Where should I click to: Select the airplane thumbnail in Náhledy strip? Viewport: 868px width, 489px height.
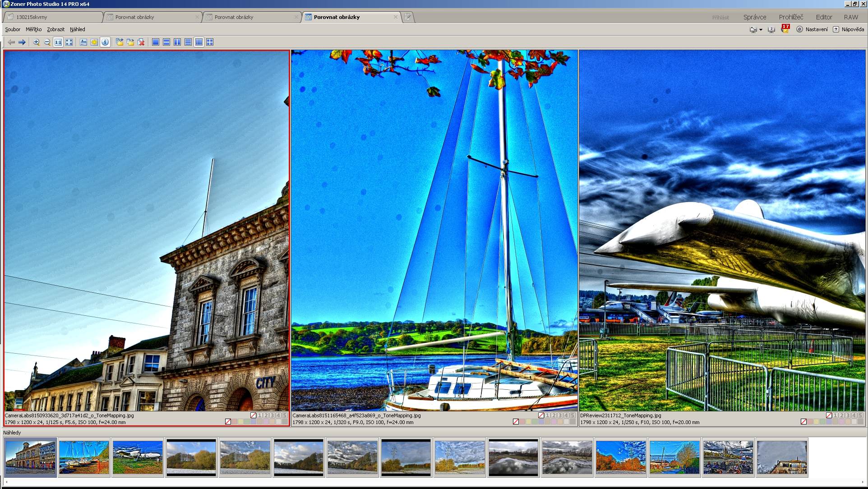(138, 457)
